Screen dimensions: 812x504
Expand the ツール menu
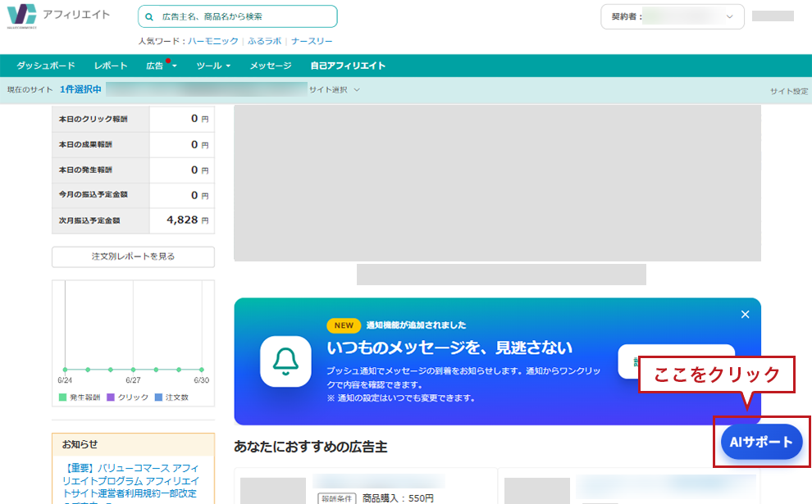[x=213, y=66]
